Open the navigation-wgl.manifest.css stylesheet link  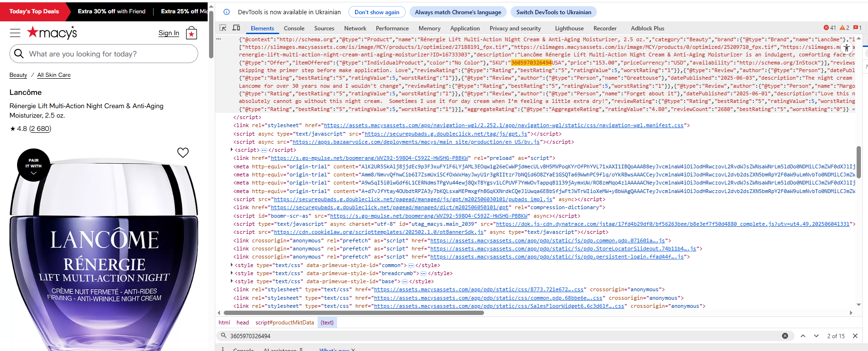pos(504,125)
